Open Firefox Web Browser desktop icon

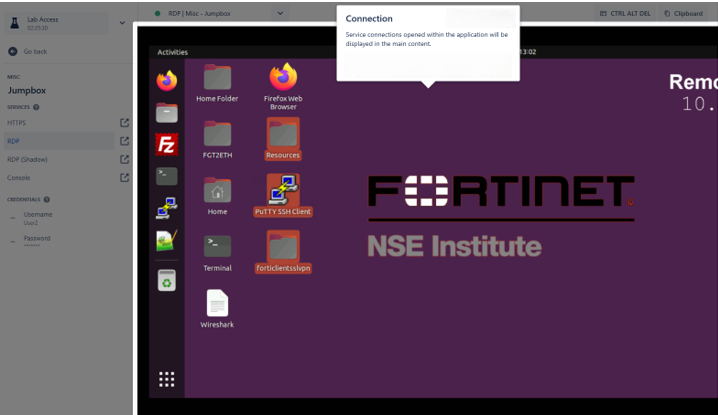tap(283, 87)
